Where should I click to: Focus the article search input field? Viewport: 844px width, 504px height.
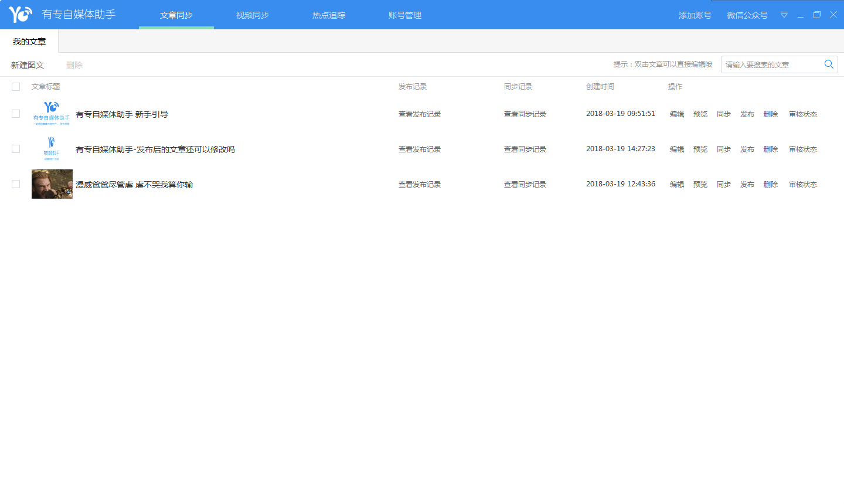(x=770, y=64)
